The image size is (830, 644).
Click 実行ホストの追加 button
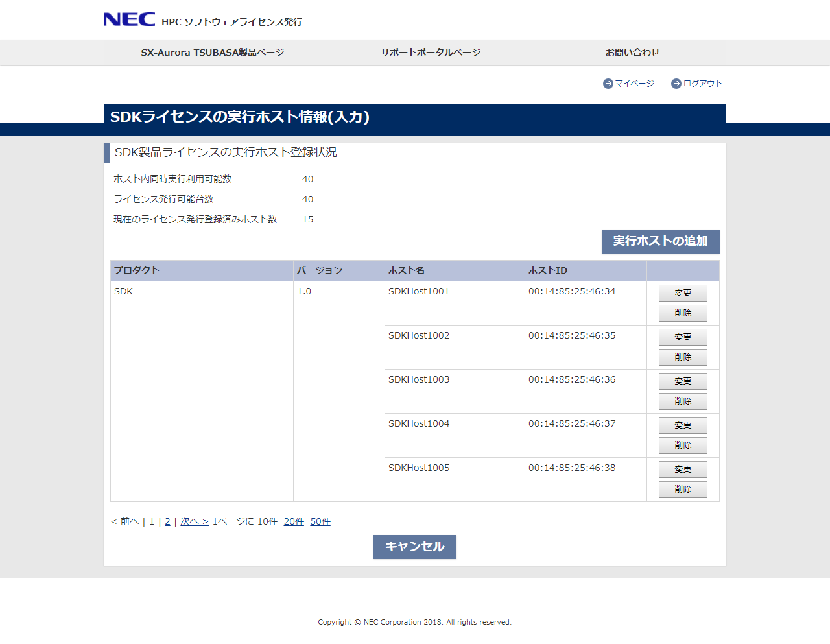[661, 241]
